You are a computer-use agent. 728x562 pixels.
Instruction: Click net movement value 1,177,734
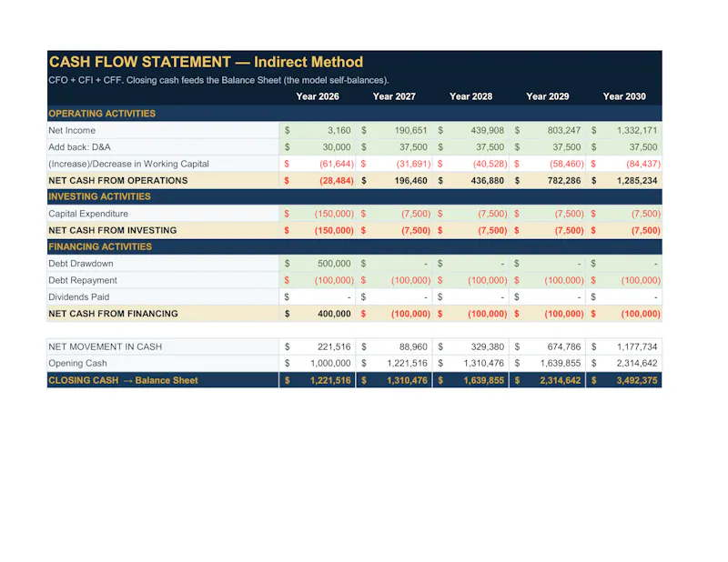coord(637,347)
